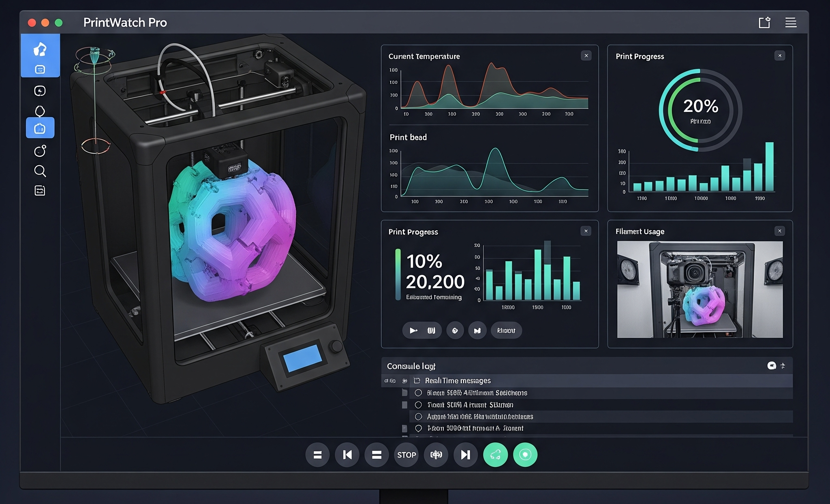Click the pause bars icon next to play

[431, 331]
